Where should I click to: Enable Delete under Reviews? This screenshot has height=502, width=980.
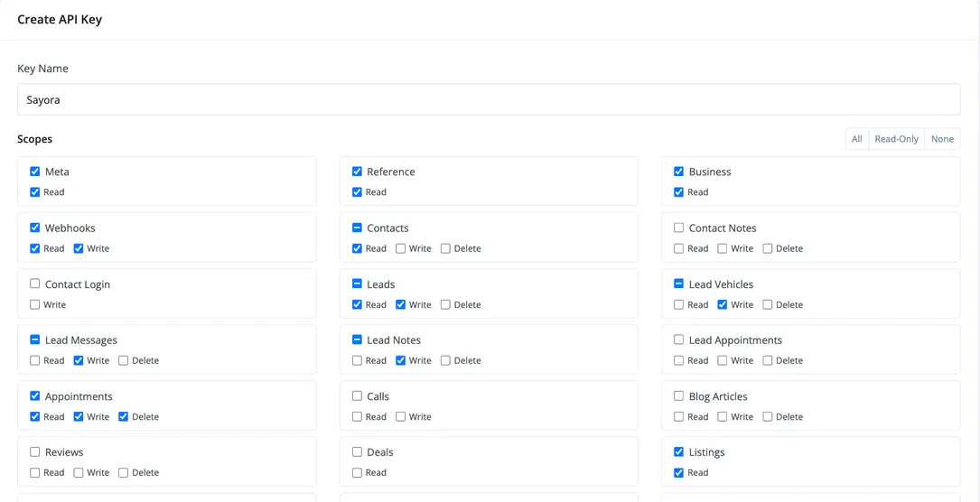[123, 472]
